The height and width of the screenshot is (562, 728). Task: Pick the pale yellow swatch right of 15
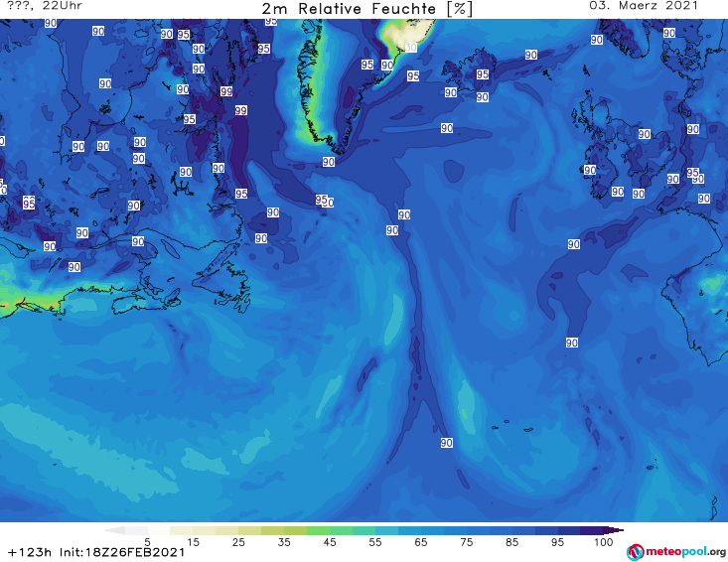pos(205,530)
